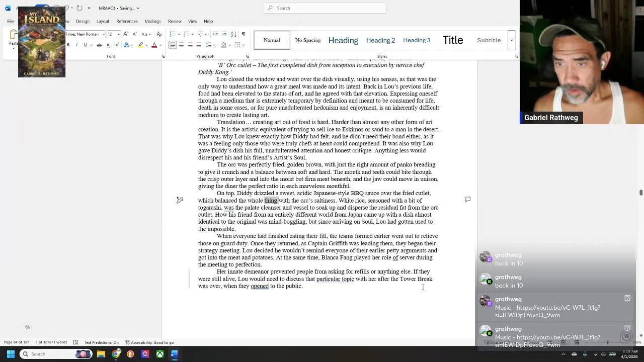Open Accessibility: Good to go checker

point(149,342)
